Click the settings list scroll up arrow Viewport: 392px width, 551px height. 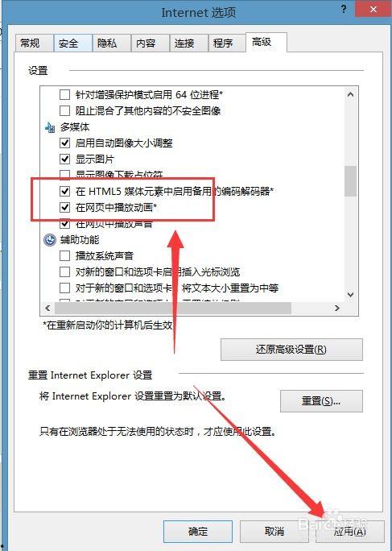tap(350, 94)
